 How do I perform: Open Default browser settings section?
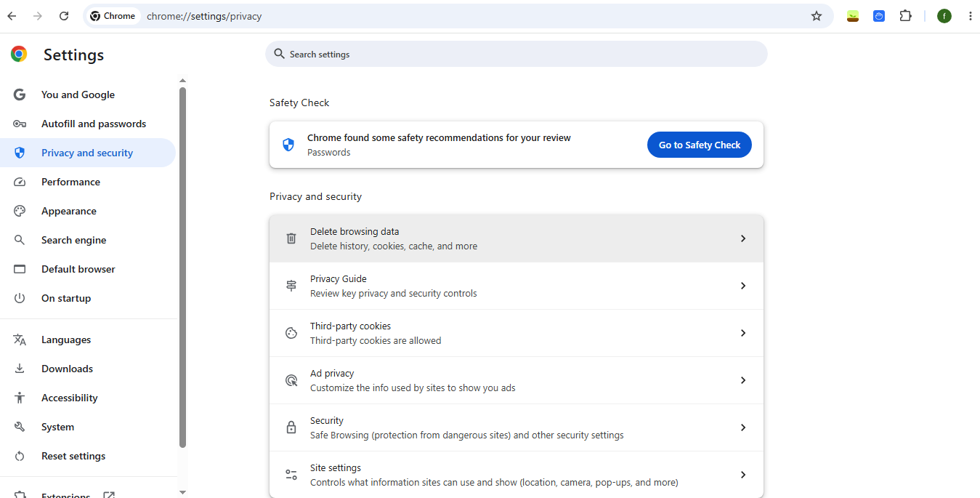(88, 269)
